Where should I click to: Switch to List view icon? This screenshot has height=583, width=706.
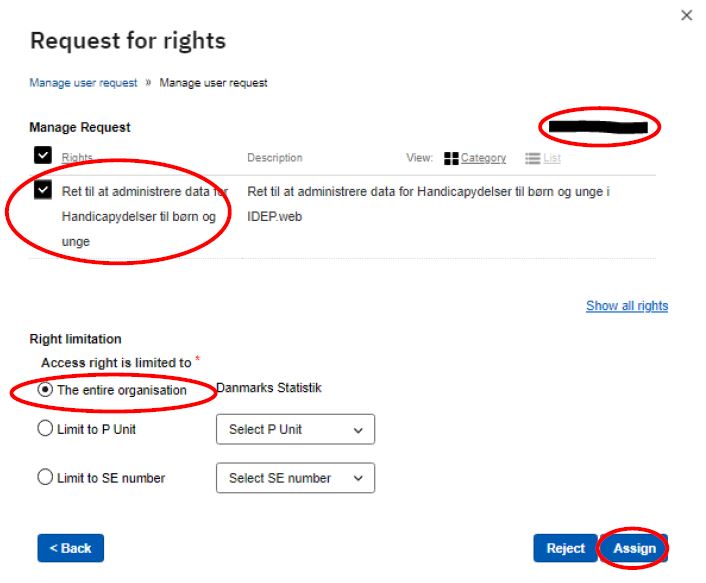click(x=533, y=158)
